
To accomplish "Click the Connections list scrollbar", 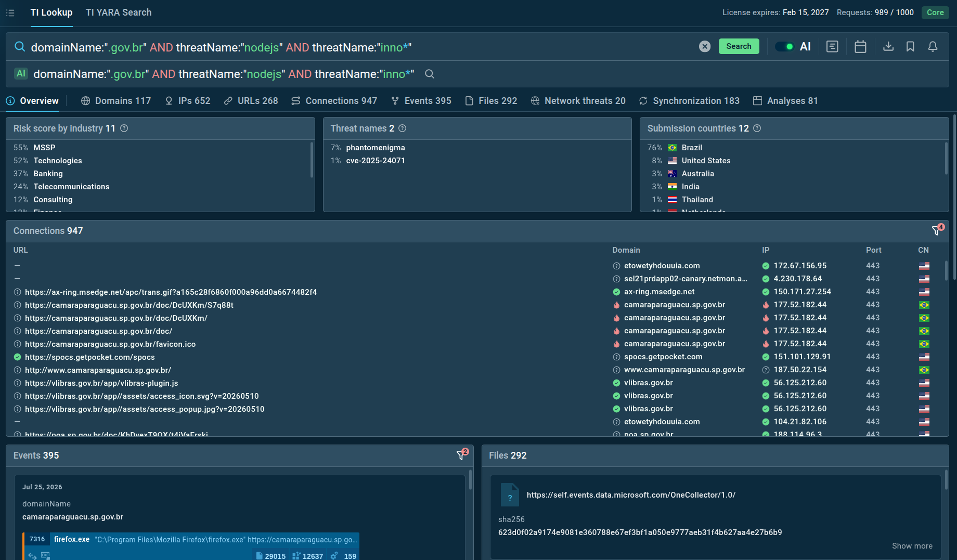I will [x=946, y=270].
